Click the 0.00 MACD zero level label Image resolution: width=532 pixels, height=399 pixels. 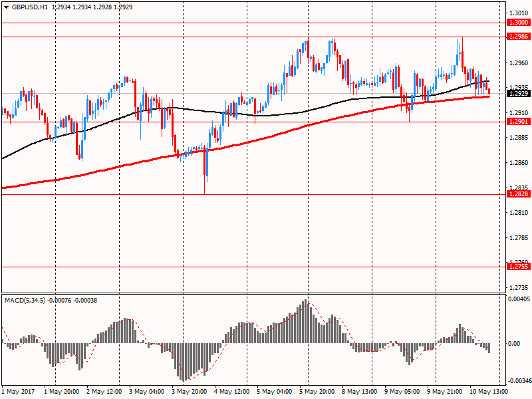click(x=514, y=344)
